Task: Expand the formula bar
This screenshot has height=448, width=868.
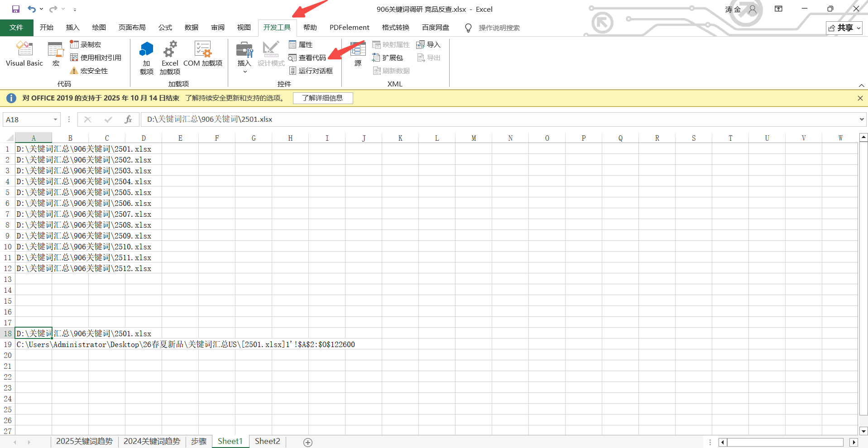Action: click(861, 119)
